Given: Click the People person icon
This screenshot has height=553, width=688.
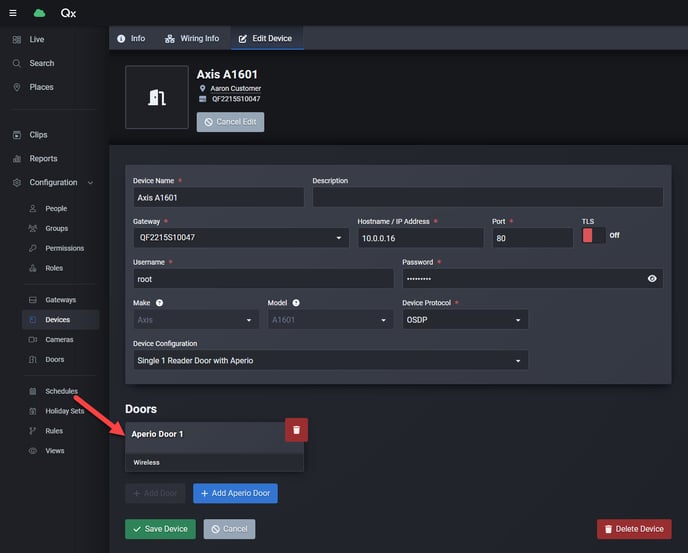Looking at the screenshot, I should point(33,208).
